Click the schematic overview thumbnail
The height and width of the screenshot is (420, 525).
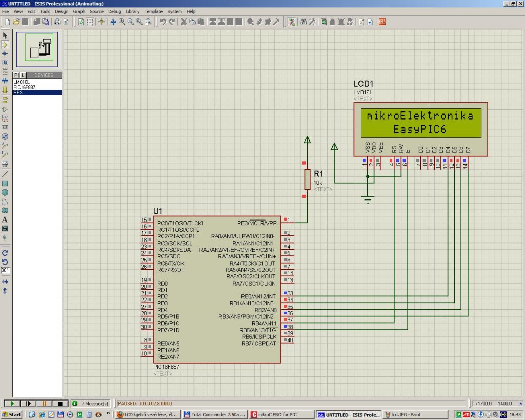tap(37, 49)
